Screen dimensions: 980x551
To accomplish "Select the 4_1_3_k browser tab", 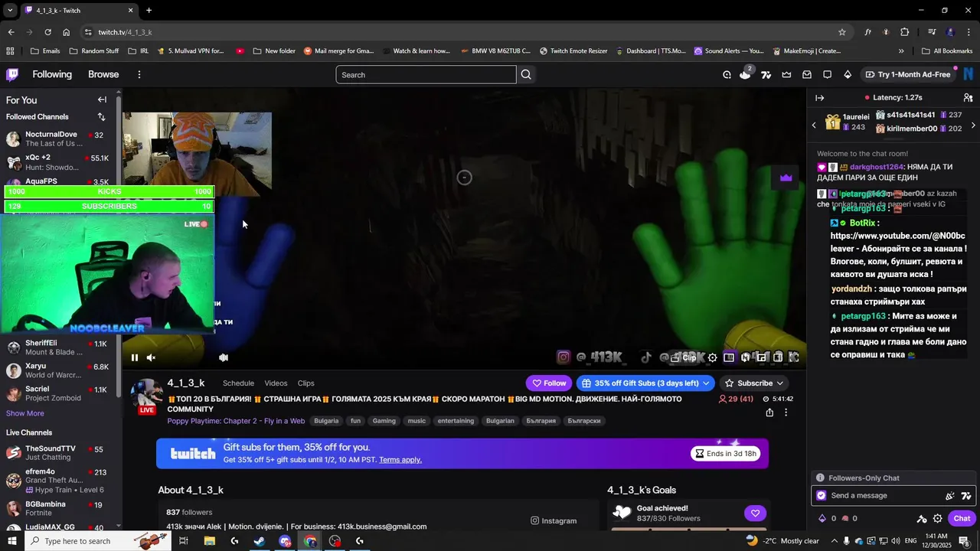I will (79, 11).
